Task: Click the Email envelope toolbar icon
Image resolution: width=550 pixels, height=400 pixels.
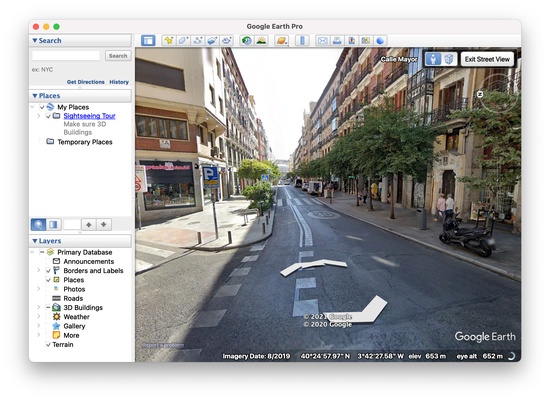Action: click(x=322, y=40)
